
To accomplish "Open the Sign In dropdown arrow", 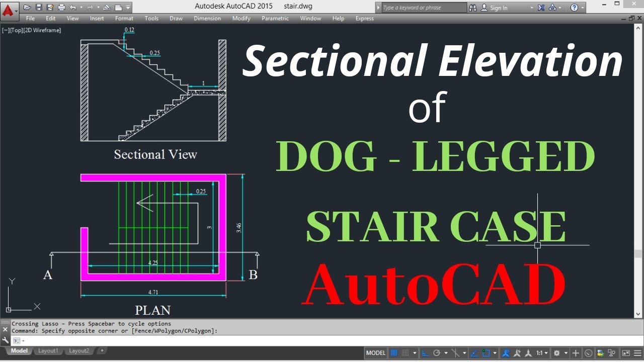I will 532,8.
